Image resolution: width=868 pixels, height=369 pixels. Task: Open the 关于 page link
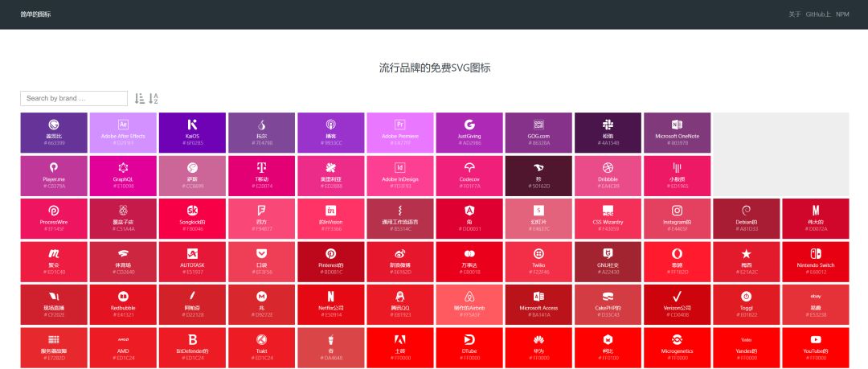tap(794, 14)
